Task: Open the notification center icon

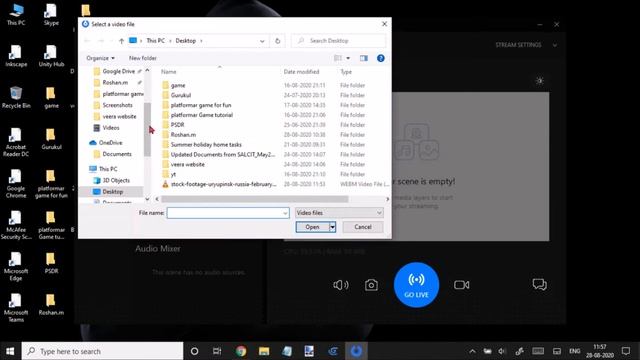Action: click(626, 351)
